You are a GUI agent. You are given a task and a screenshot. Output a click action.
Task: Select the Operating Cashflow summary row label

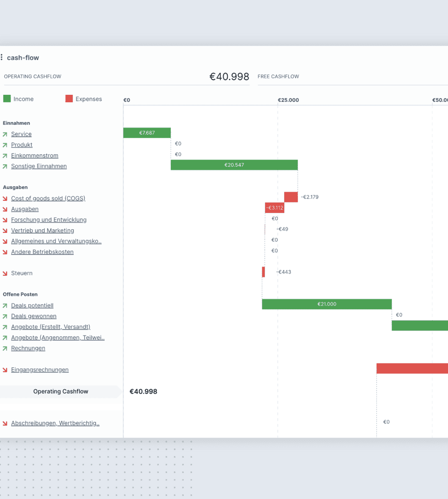(x=61, y=392)
